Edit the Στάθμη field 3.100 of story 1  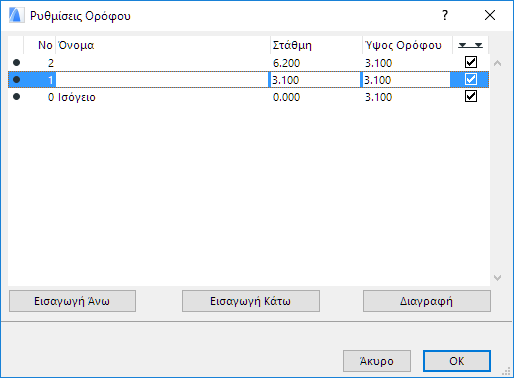(x=315, y=80)
